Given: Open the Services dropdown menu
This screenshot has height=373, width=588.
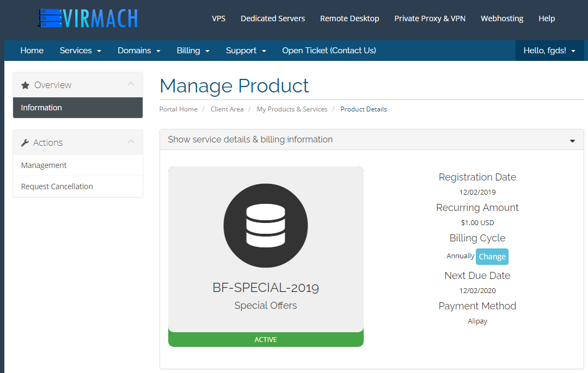Looking at the screenshot, I should pos(81,51).
